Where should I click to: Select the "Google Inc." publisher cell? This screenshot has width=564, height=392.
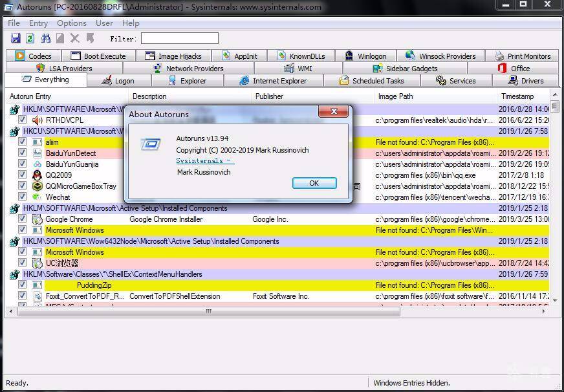tap(270, 219)
